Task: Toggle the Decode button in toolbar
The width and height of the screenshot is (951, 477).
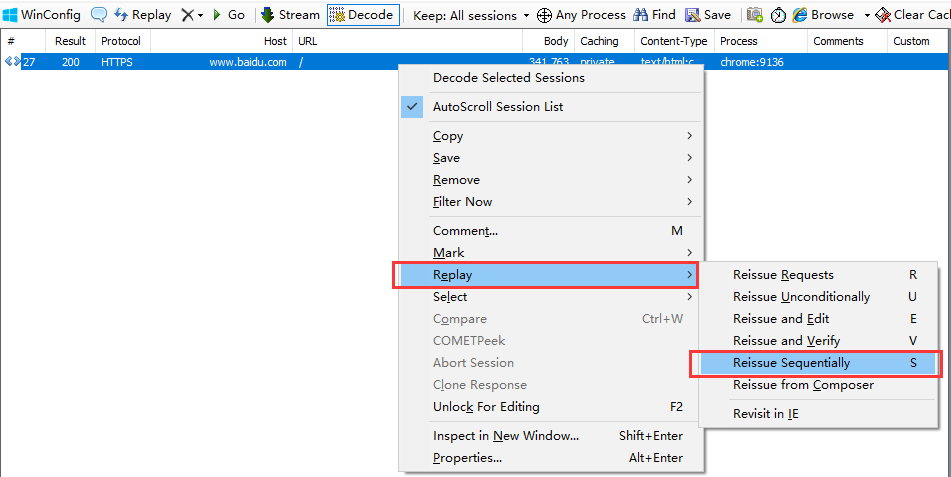Action: (x=362, y=15)
